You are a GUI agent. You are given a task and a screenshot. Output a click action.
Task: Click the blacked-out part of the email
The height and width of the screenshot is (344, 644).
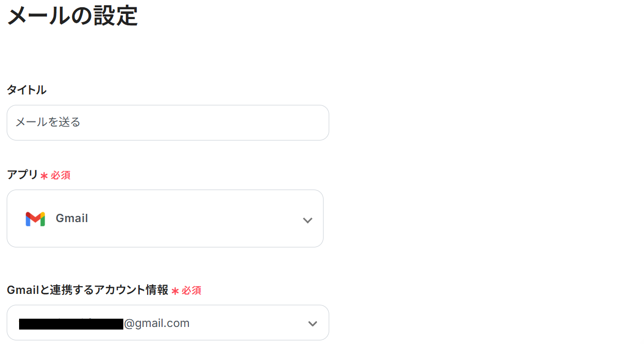(71, 324)
